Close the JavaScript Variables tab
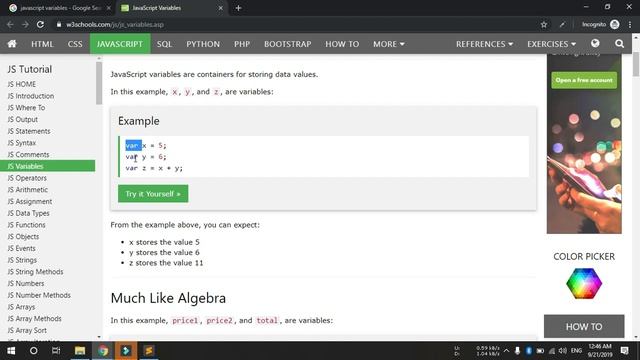The image size is (640, 360). click(220, 8)
